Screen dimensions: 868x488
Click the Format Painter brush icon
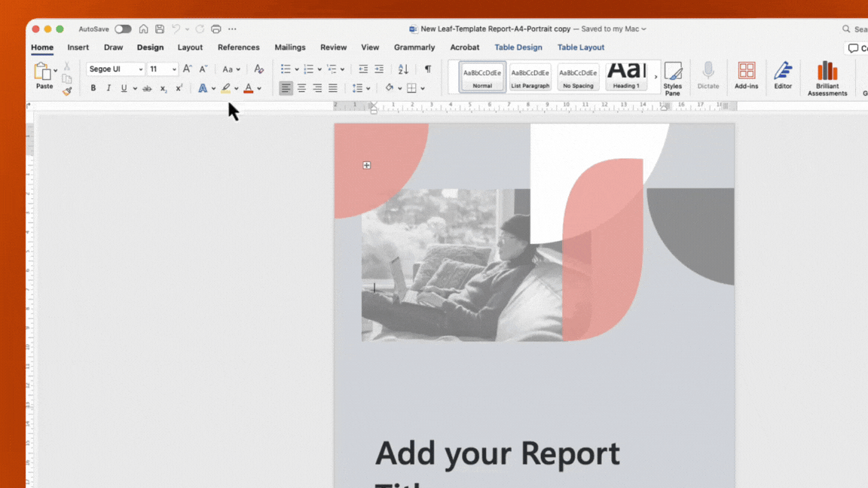(67, 91)
